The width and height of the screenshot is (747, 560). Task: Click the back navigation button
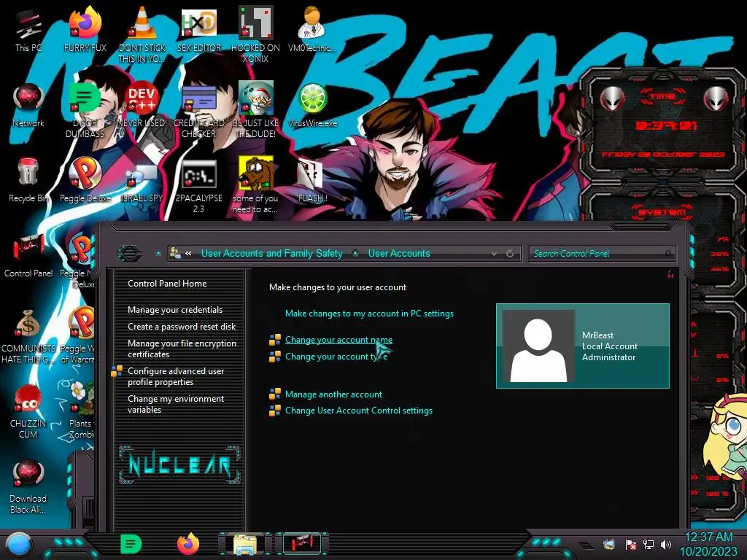click(130, 253)
